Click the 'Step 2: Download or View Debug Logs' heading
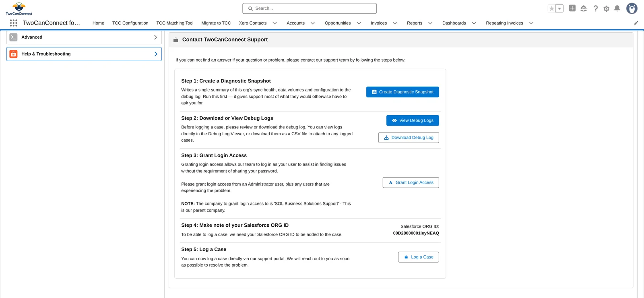Image resolution: width=644 pixels, height=298 pixels. 227,118
